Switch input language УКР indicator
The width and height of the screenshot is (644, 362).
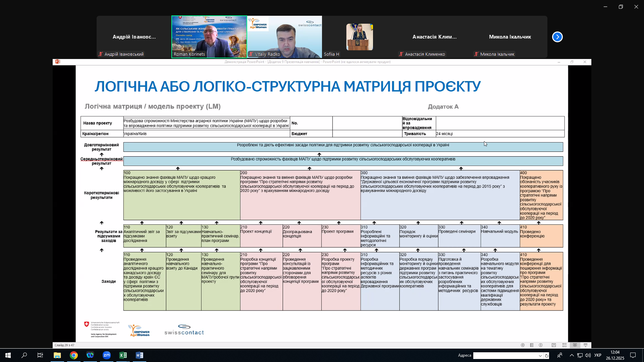click(x=598, y=355)
